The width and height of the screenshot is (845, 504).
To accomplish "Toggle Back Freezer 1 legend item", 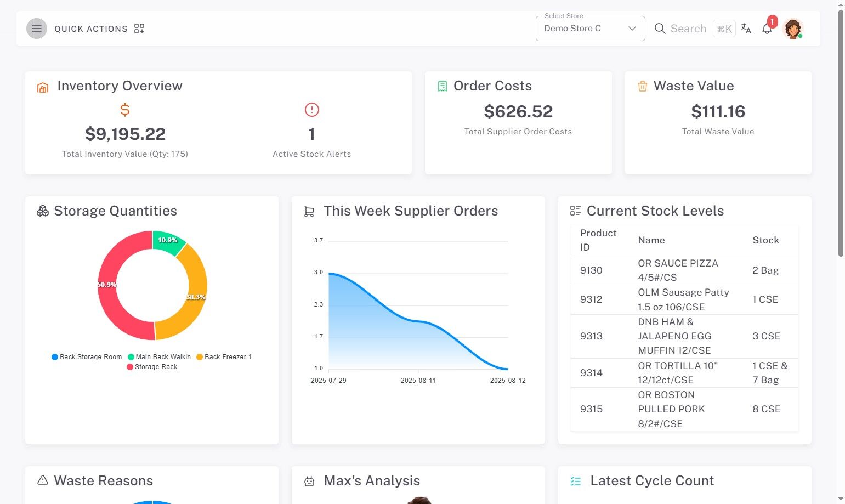I will pos(224,357).
